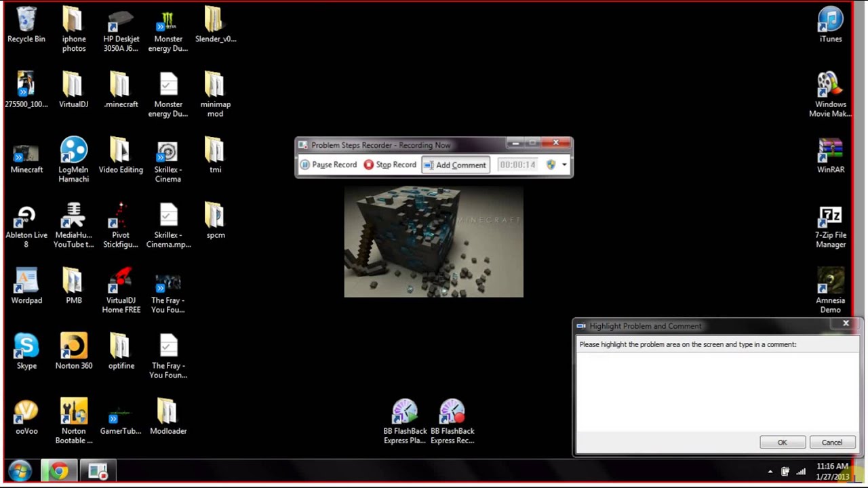Open Problem Steps Recorder taskbar button

point(98,470)
